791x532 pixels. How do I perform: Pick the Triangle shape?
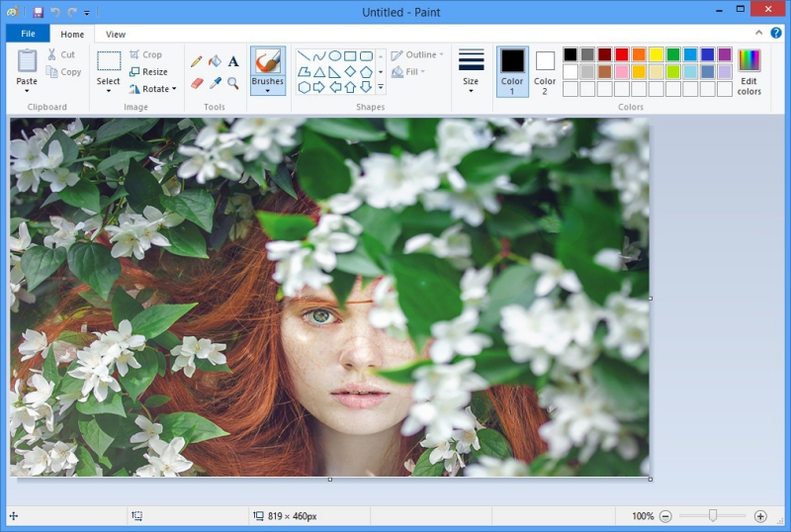(318, 71)
